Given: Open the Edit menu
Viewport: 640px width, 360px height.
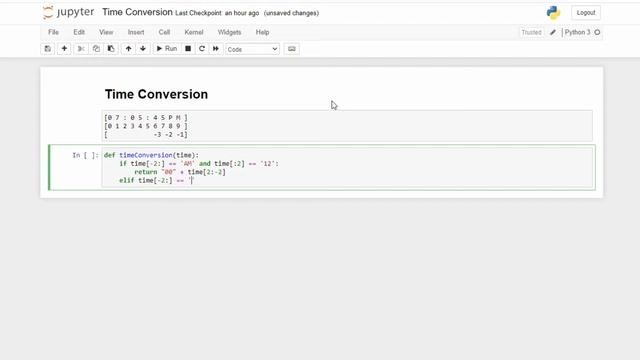Looking at the screenshot, I should pyautogui.click(x=79, y=32).
